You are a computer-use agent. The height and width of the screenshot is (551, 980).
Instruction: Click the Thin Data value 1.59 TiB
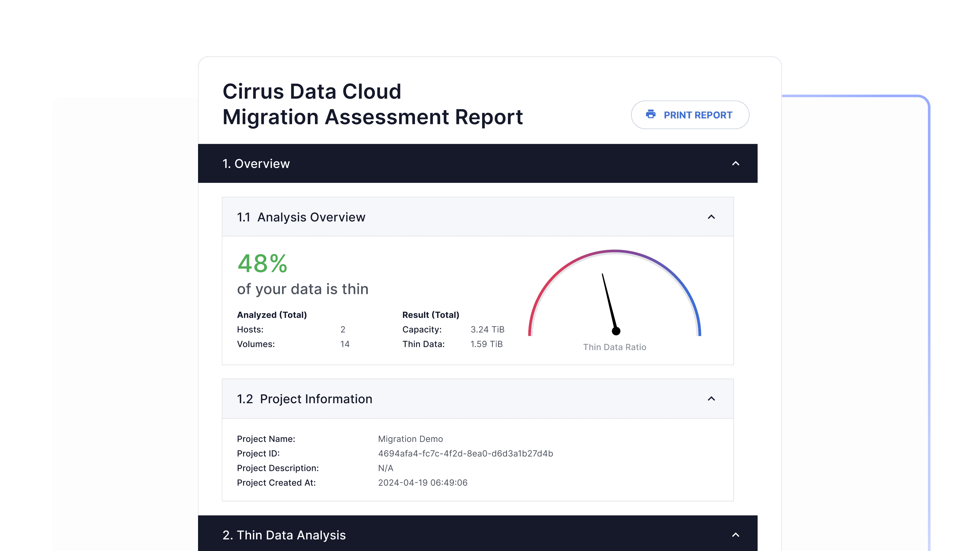point(487,344)
